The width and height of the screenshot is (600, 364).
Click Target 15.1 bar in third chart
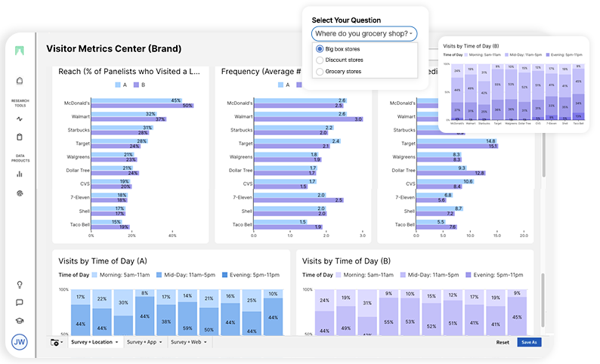tap(457, 146)
